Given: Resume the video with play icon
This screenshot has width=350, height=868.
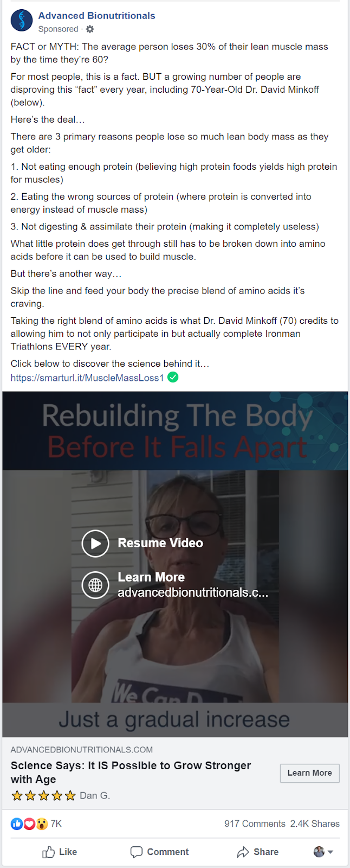Looking at the screenshot, I should click(95, 543).
